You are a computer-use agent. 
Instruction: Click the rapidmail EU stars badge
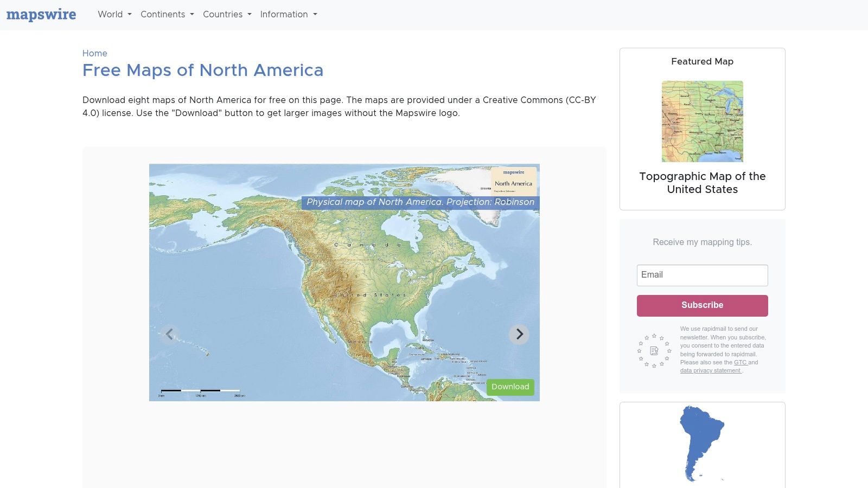click(x=654, y=351)
